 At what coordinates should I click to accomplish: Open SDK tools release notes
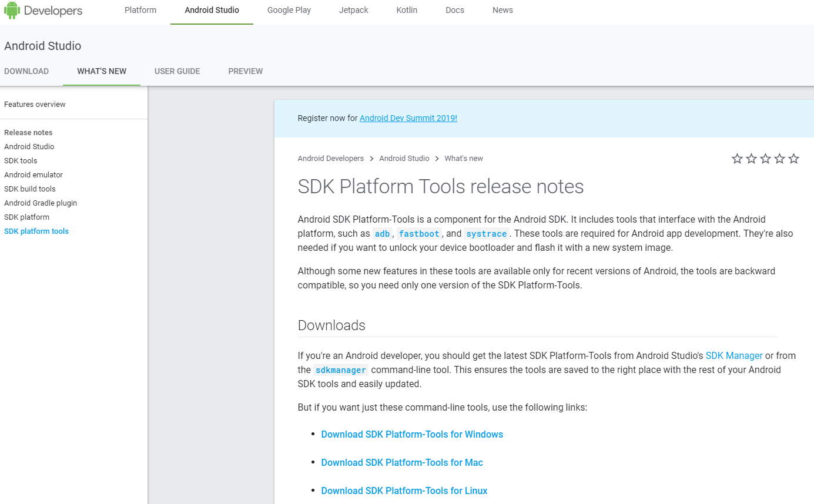[21, 160]
